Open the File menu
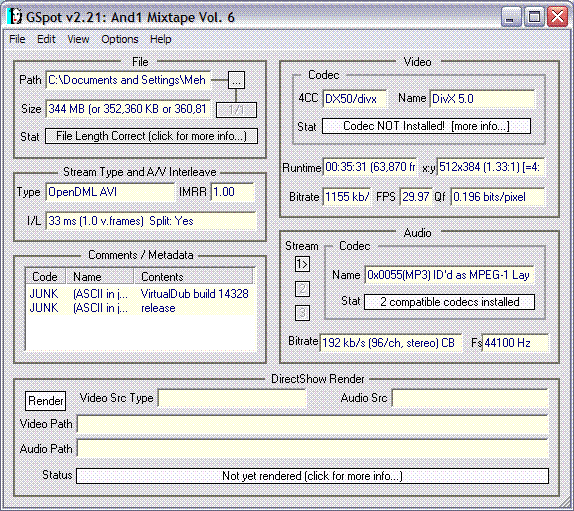 [x=17, y=39]
